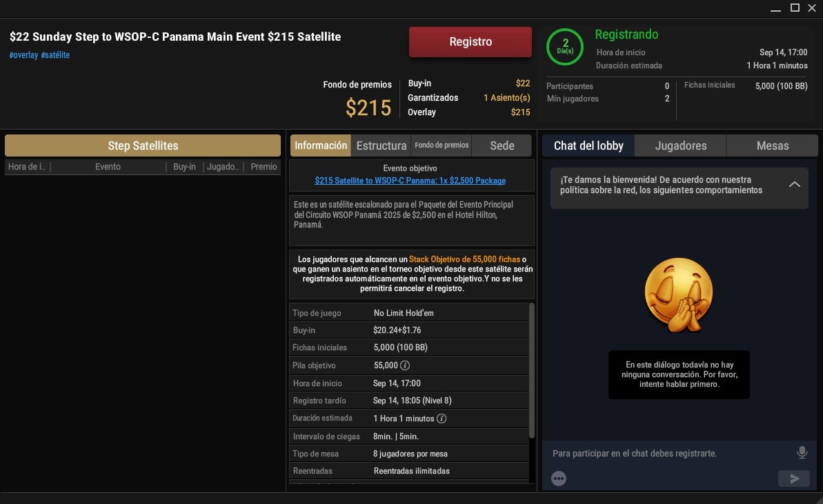Close the tournament lobby window
Screen dimensions: 823x504
[812, 8]
